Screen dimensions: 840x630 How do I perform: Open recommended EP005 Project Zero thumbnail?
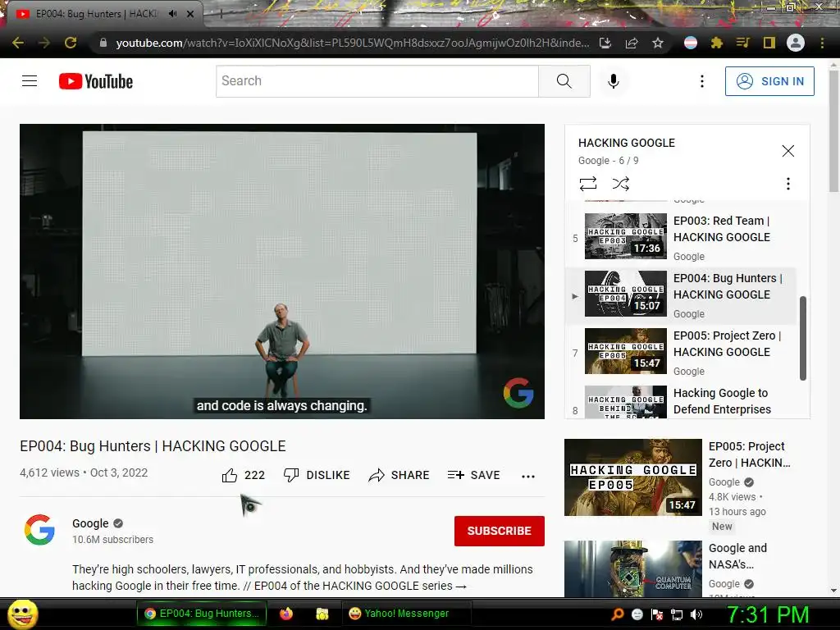[632, 477]
